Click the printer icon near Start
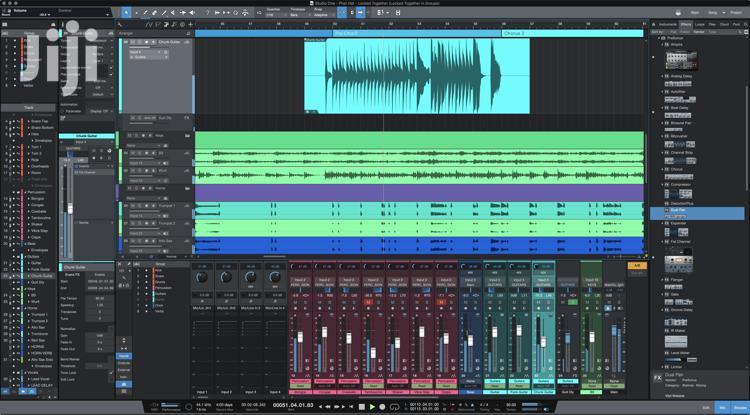The image size is (750, 415). pyautogui.click(x=678, y=12)
